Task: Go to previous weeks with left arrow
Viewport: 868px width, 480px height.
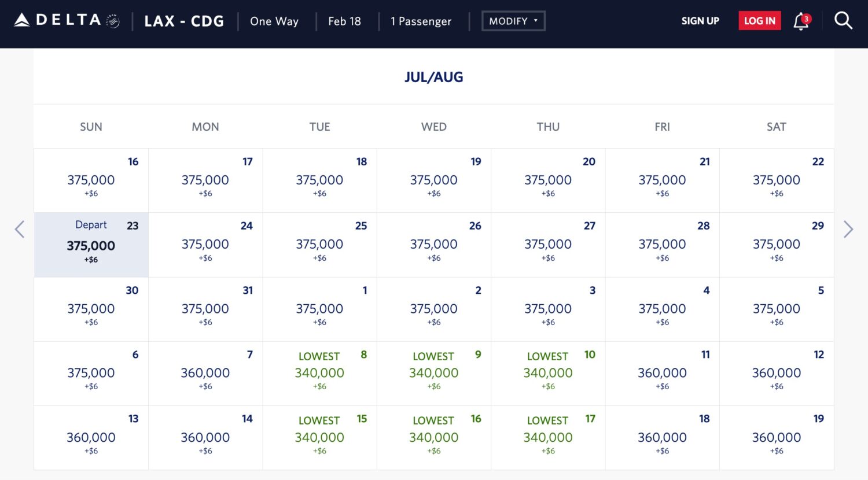Action: coord(20,230)
